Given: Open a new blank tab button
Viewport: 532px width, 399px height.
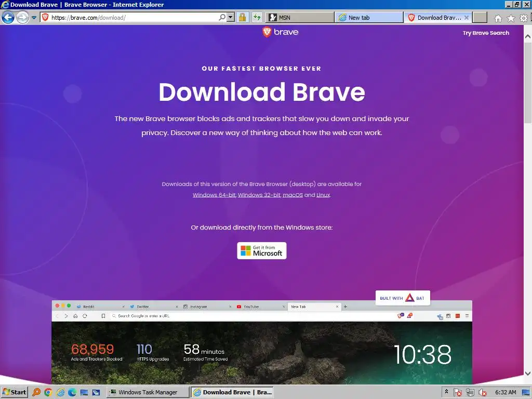Looking at the screenshot, I should pyautogui.click(x=480, y=18).
